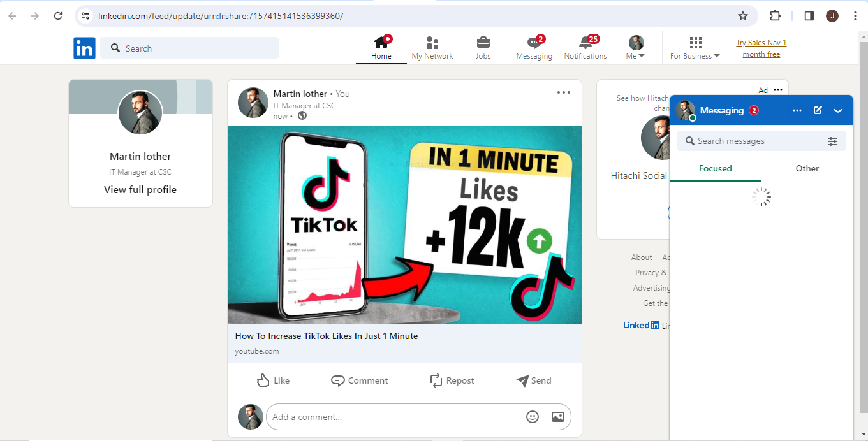Open Chrome extensions puzzle icon
Viewport: 868px width, 441px height.
[775, 16]
